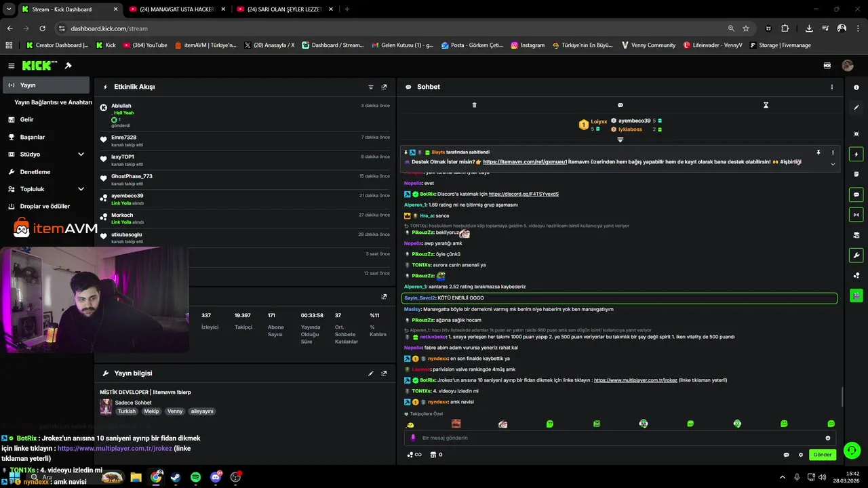Filter the Etkinlik Akışı activity feed
The height and width of the screenshot is (488, 868).
click(x=371, y=87)
